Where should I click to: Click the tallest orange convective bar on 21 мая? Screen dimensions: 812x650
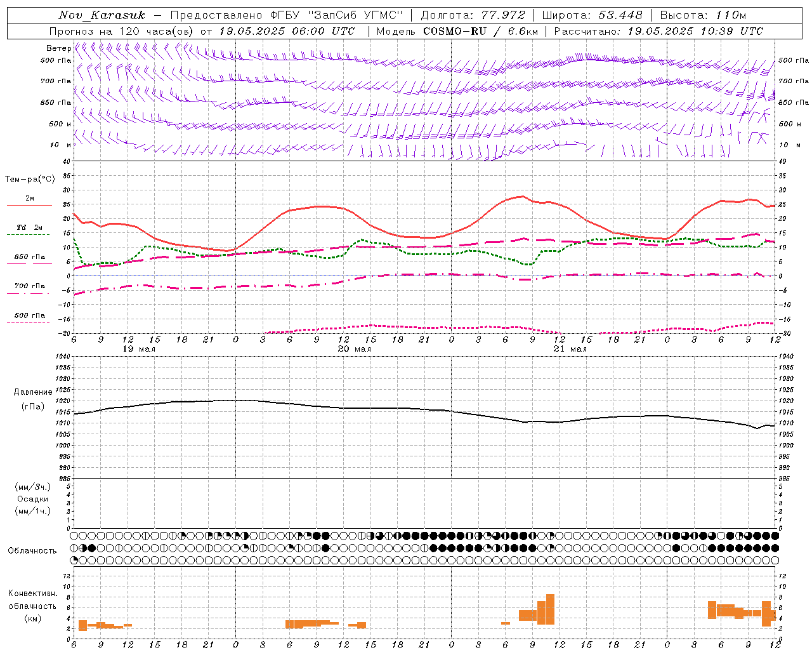pyautogui.click(x=550, y=609)
